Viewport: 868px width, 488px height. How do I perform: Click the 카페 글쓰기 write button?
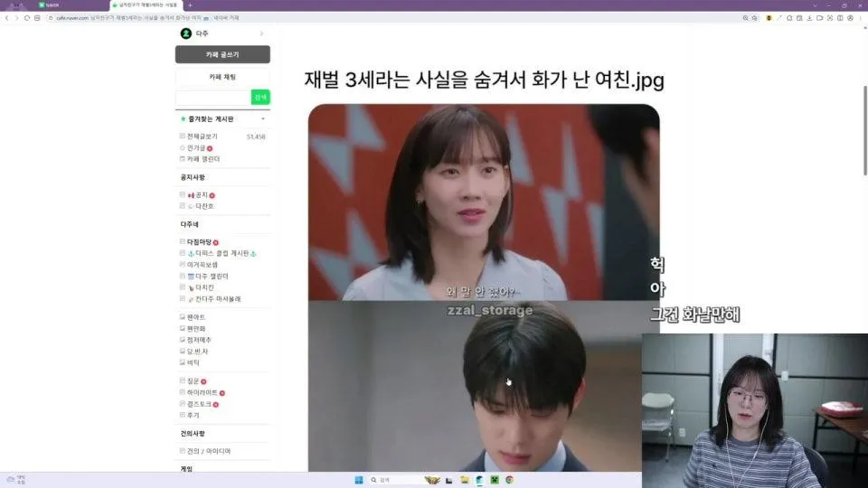(x=222, y=54)
